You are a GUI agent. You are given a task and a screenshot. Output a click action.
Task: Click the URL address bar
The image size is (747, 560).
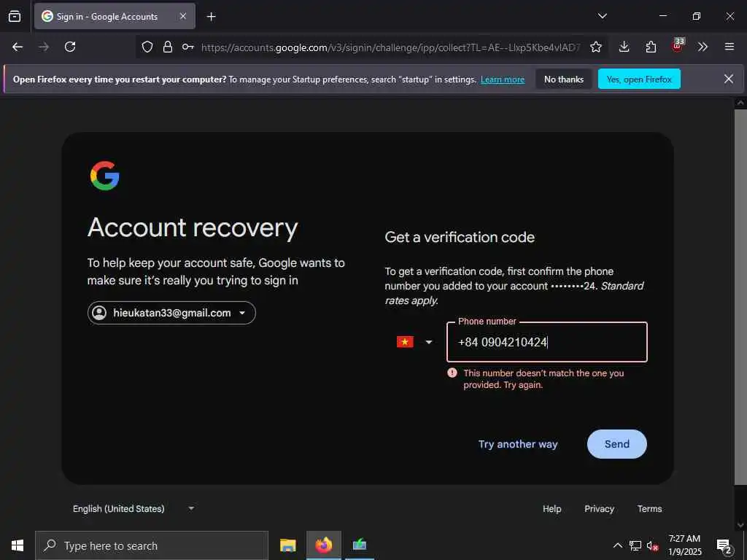click(391, 47)
